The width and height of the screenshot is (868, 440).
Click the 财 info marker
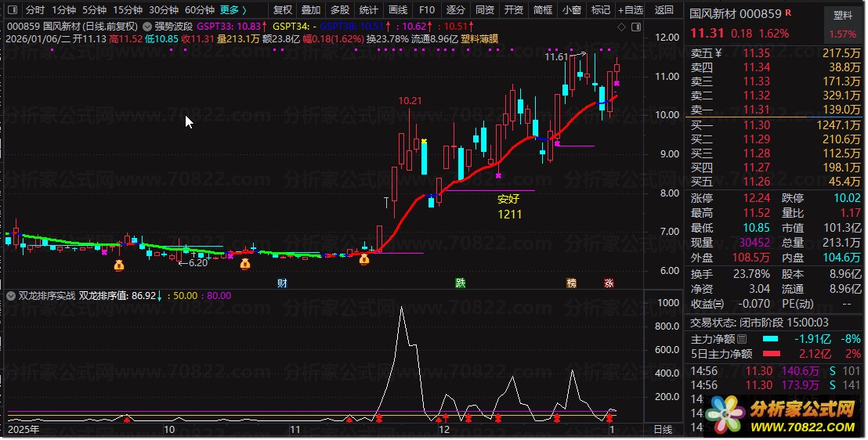click(282, 283)
